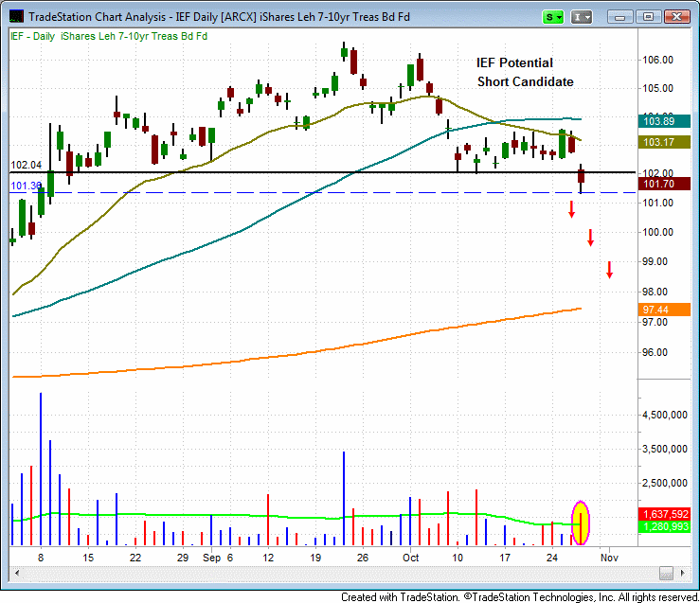Click the horizontal scrollbar thumb
Viewport: 700px width, 603px height.
click(x=666, y=573)
